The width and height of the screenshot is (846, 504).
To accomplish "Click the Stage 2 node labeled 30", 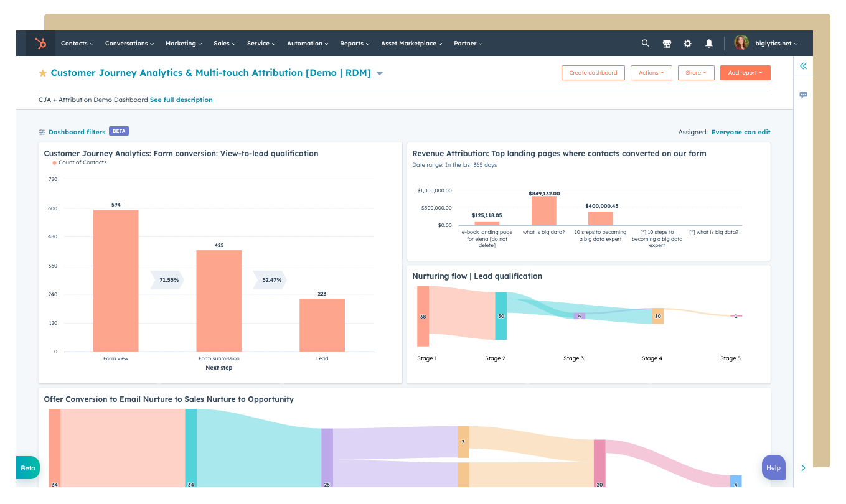I will pos(501,316).
